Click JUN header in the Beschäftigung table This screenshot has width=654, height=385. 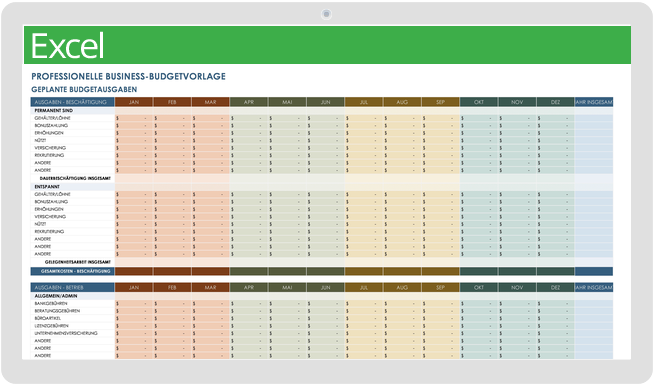[326, 102]
